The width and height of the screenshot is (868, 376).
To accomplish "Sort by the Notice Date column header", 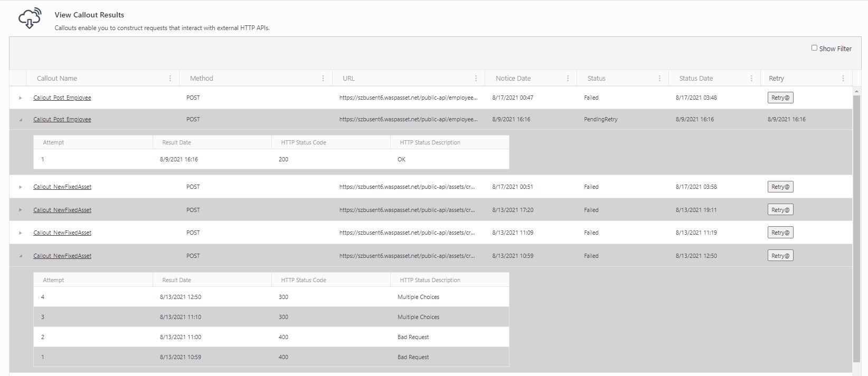I will pyautogui.click(x=513, y=78).
